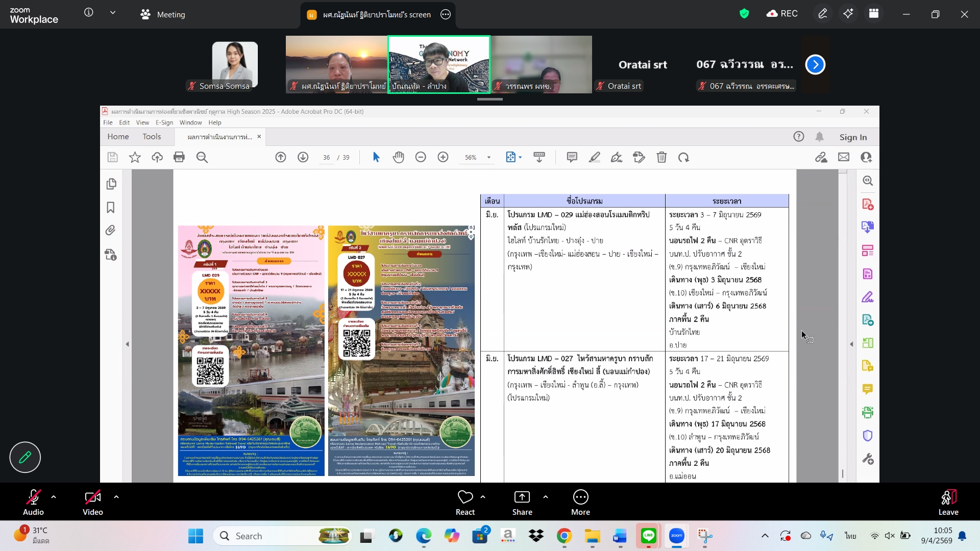The image size is (980, 551).
Task: Click the Share screen icon
Action: pyautogui.click(x=522, y=497)
